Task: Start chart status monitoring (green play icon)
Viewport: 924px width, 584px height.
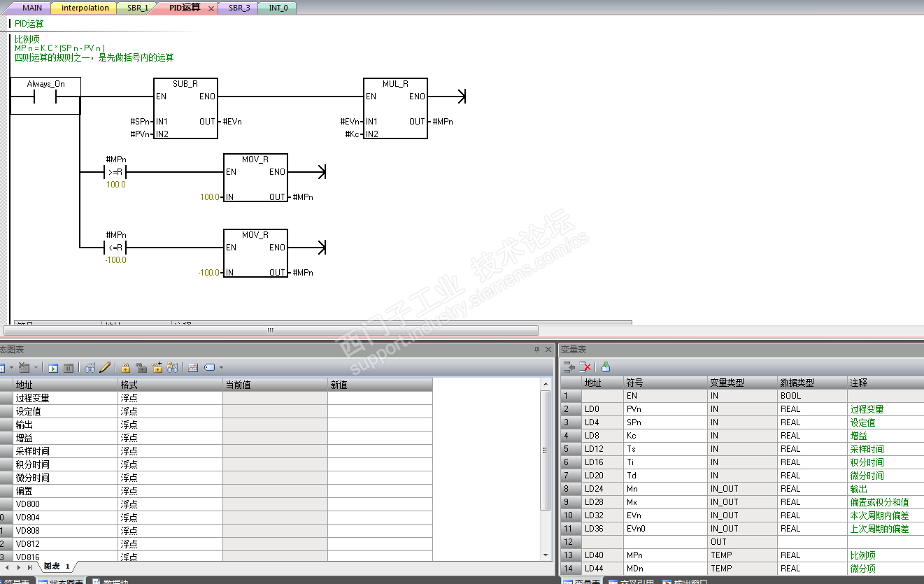Action: [53, 368]
